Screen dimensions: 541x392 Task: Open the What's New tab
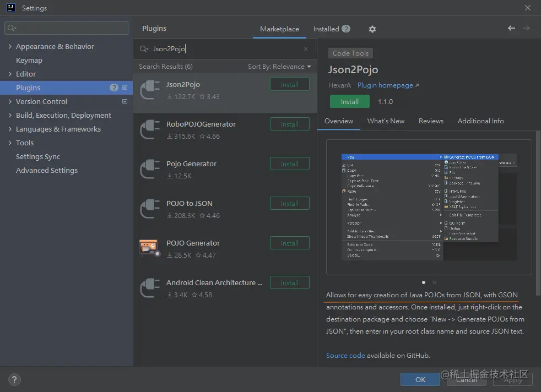pos(386,121)
